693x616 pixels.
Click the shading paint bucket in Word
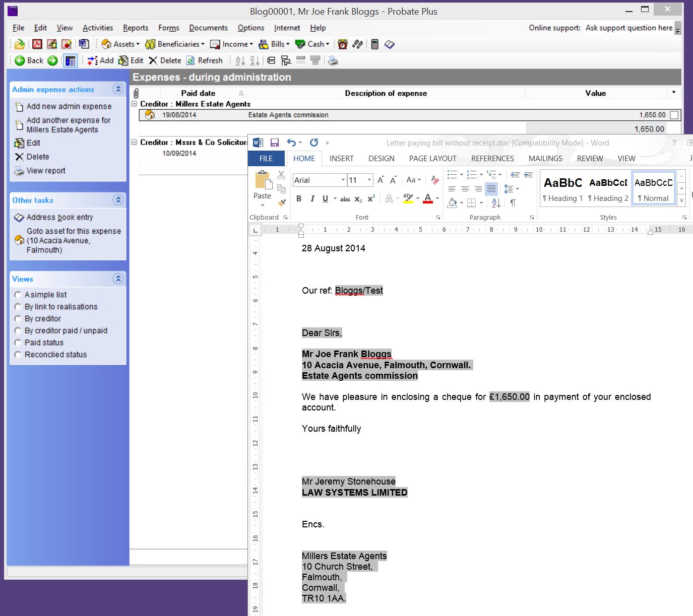(x=452, y=202)
